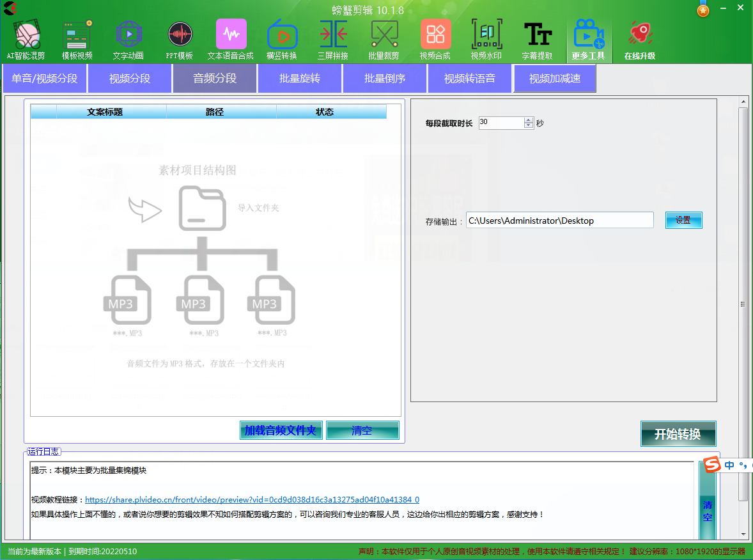Image resolution: width=753 pixels, height=560 pixels.
Task: Switch to the 音频分段 tab
Action: [x=215, y=78]
